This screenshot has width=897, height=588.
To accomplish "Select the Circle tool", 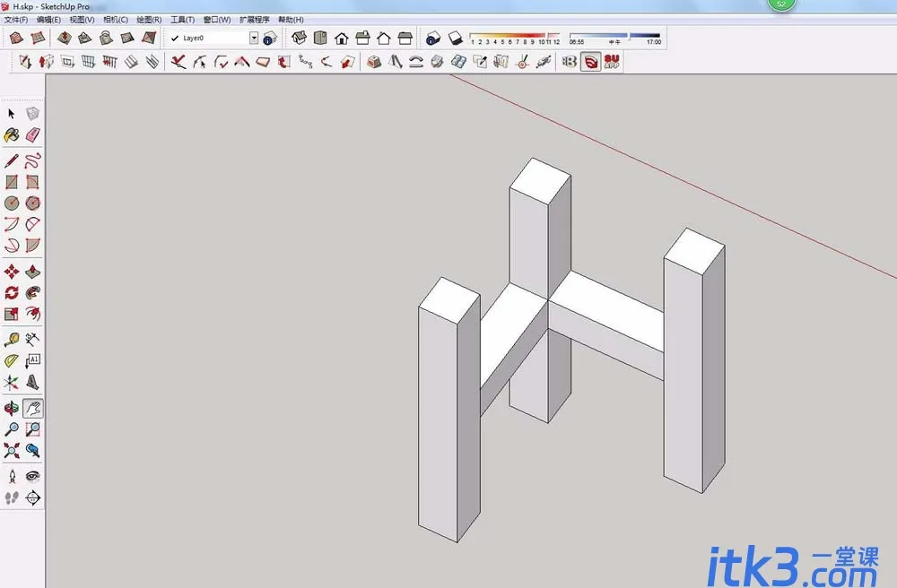I will coord(12,203).
